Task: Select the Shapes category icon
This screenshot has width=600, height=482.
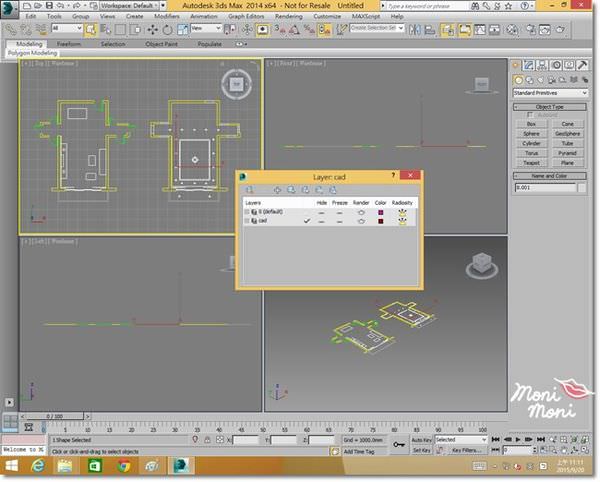Action: point(530,80)
